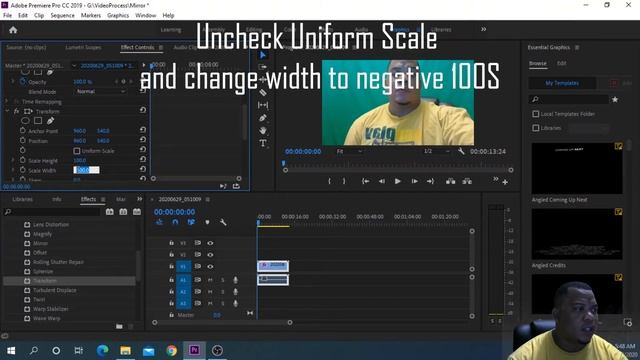Reset the Anchor Point parameter
The image size is (640, 360).
(143, 130)
